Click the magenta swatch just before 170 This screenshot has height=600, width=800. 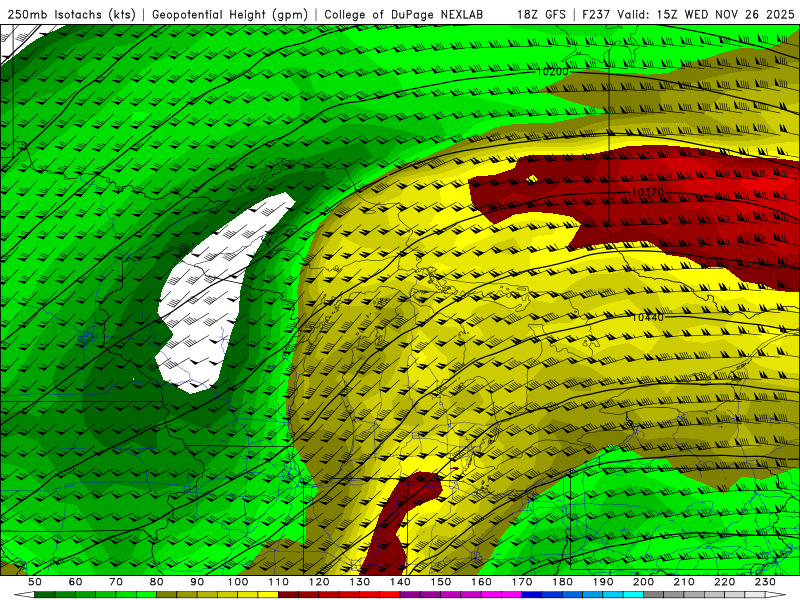511,594
